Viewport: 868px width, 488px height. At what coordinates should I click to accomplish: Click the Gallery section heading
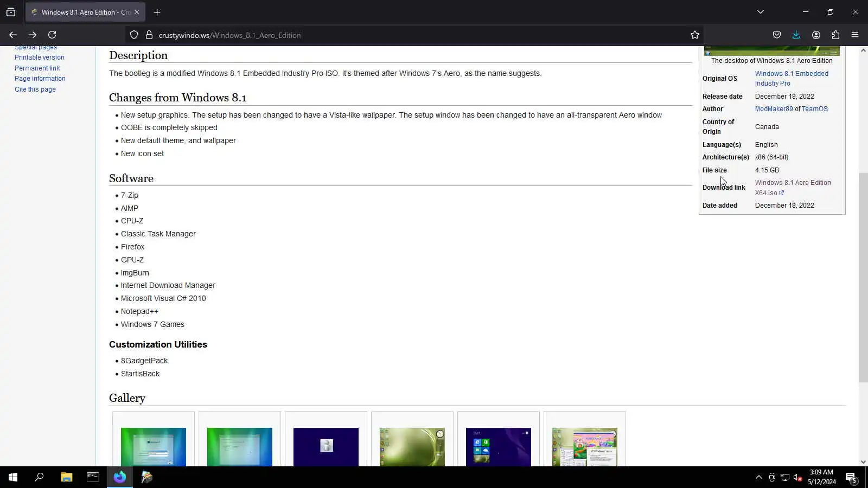[127, 398]
